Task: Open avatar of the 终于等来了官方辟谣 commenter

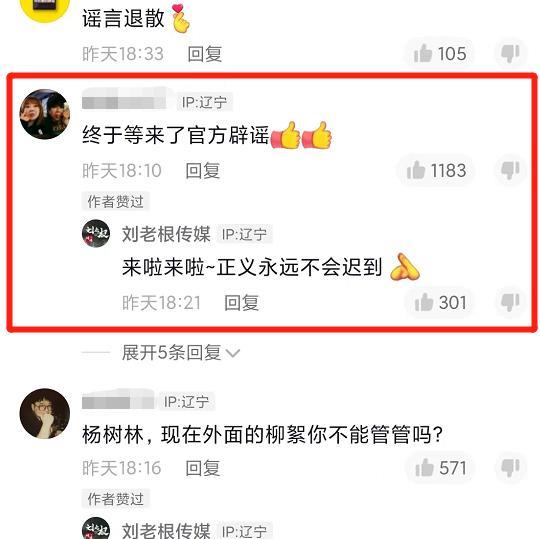Action: (45, 114)
